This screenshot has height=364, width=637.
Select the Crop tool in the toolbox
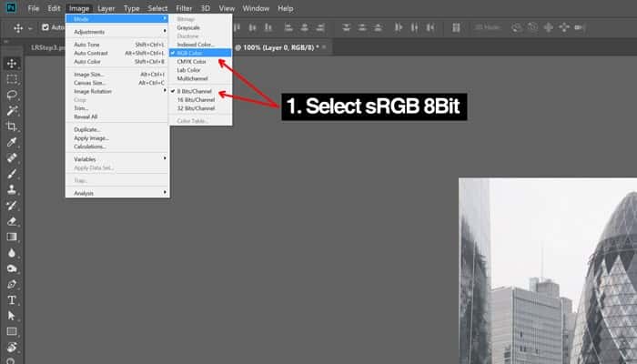tap(12, 126)
